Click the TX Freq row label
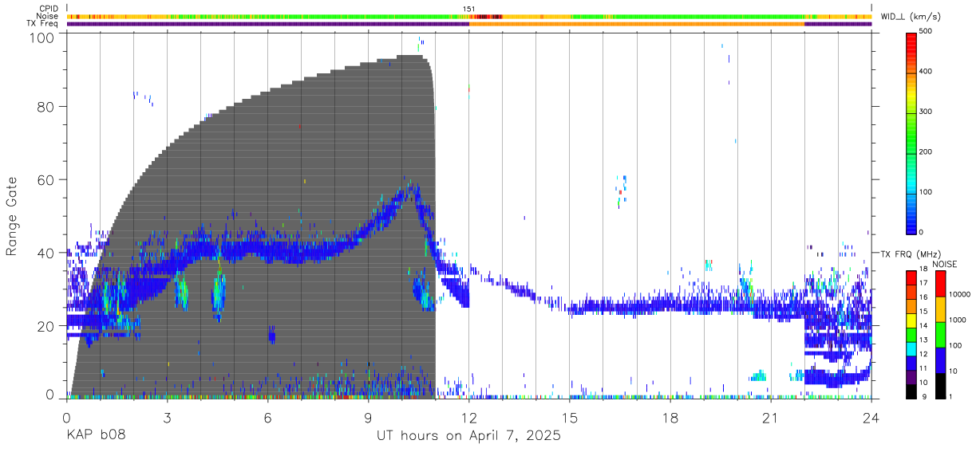 tap(43, 23)
